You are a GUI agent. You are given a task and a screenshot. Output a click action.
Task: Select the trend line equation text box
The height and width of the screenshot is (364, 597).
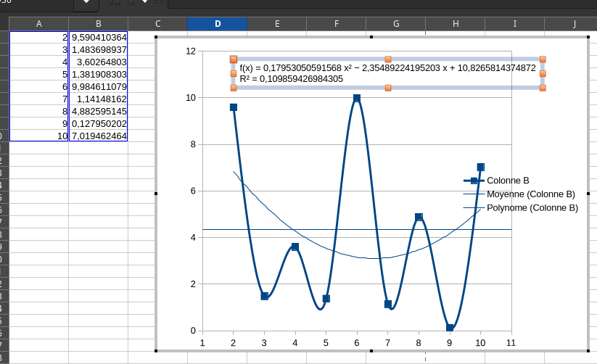pos(387,73)
